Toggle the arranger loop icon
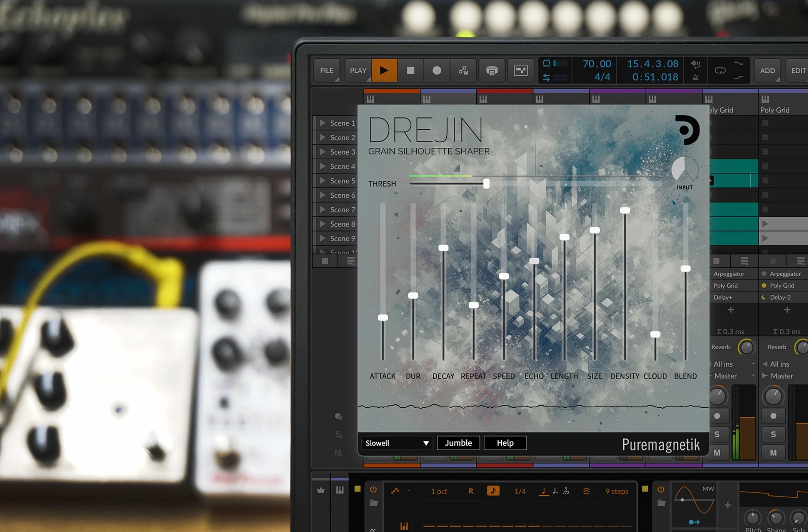Image resolution: width=808 pixels, height=532 pixels. 720,70
